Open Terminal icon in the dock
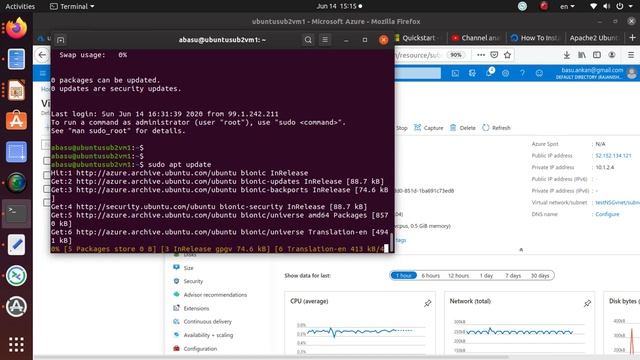Viewport: 640px width, 360px height. coord(16,213)
